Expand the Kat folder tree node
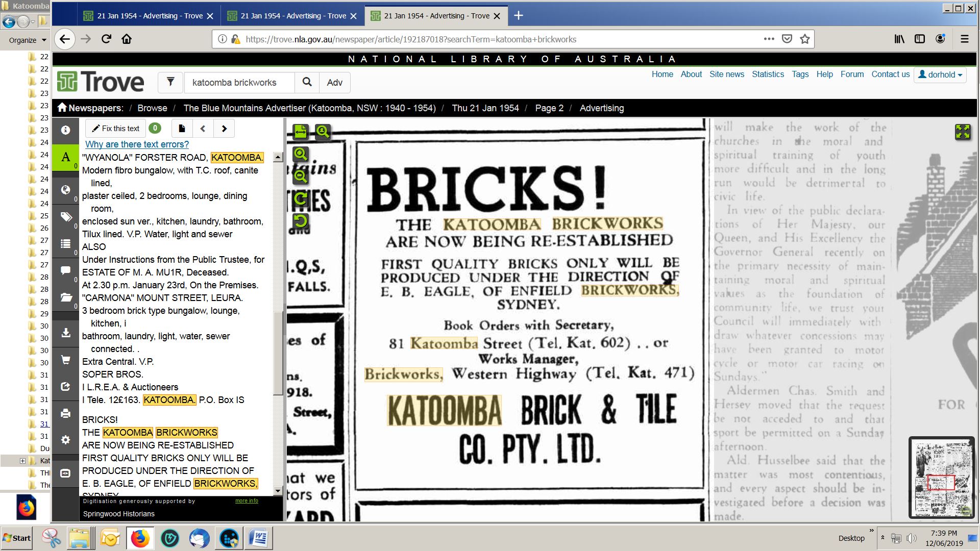Viewport: 980px width, 551px height. [22, 461]
